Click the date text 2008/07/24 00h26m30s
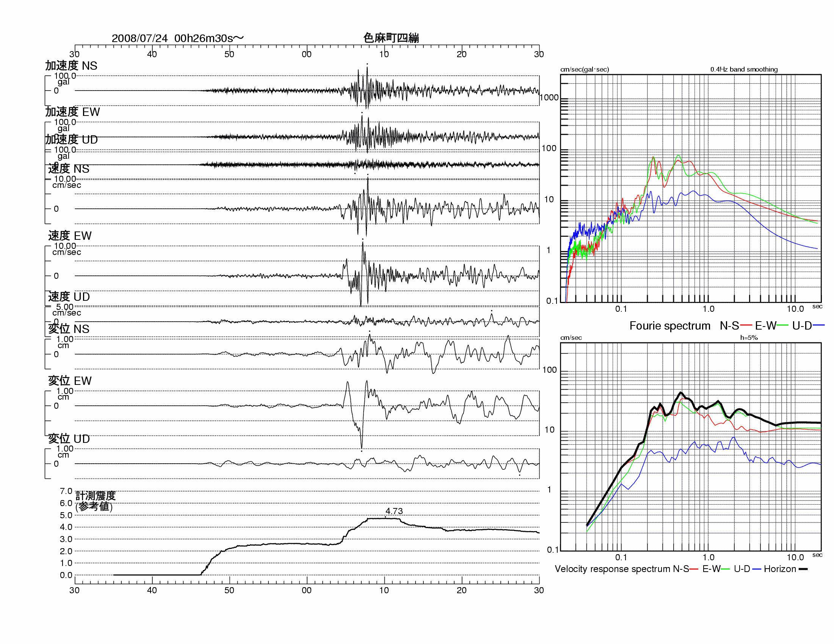This screenshot has width=834, height=644. click(x=177, y=38)
